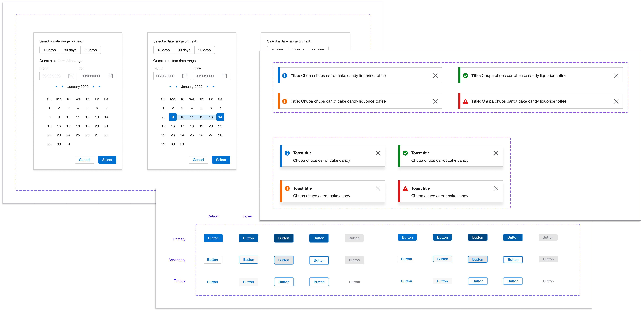
Task: Click green checkmark icon in success toast
Action: (x=405, y=153)
